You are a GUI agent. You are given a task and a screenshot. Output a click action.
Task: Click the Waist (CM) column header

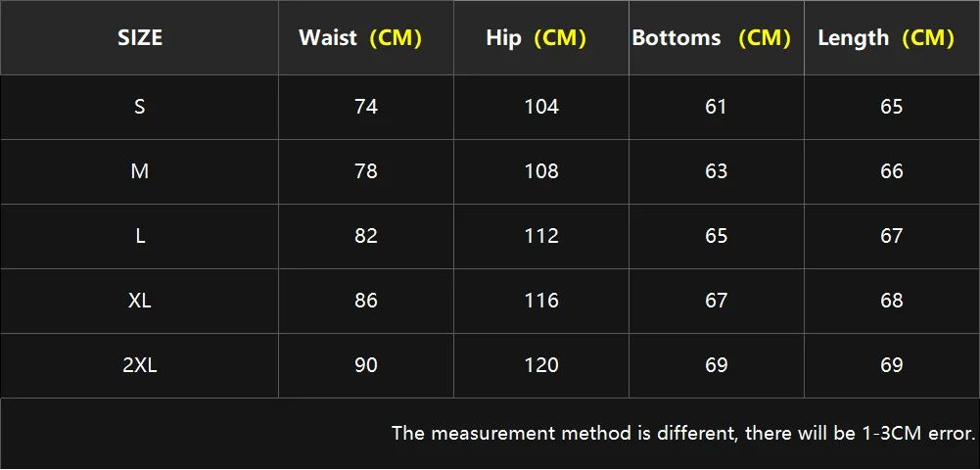coord(360,38)
